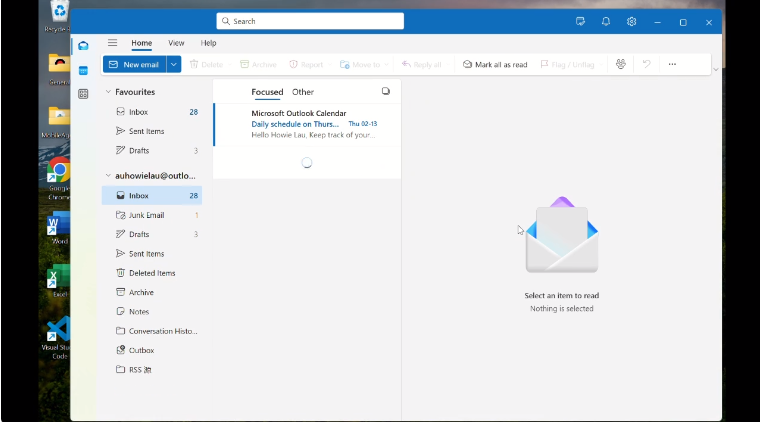Click the Report toolbar button
This screenshot has width=760, height=422.
[306, 64]
